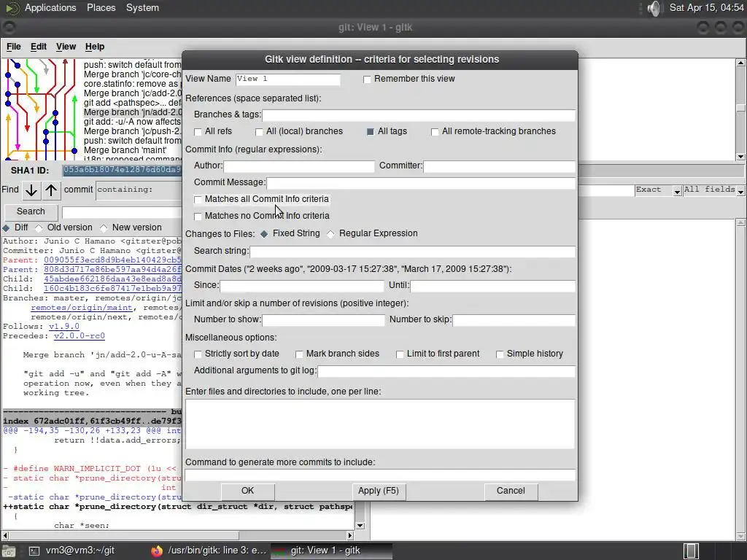Viewport: 747px width, 560px height.
Task: Enable Matches all Commit Info criteria
Action: coord(198,200)
